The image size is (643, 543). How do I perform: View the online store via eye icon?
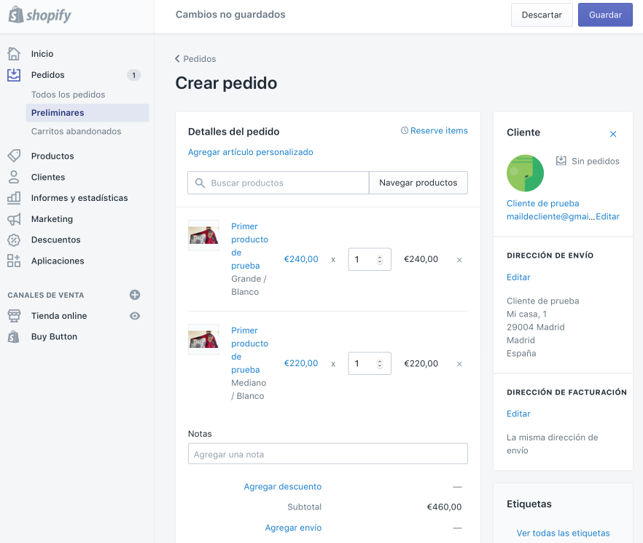coord(135,316)
